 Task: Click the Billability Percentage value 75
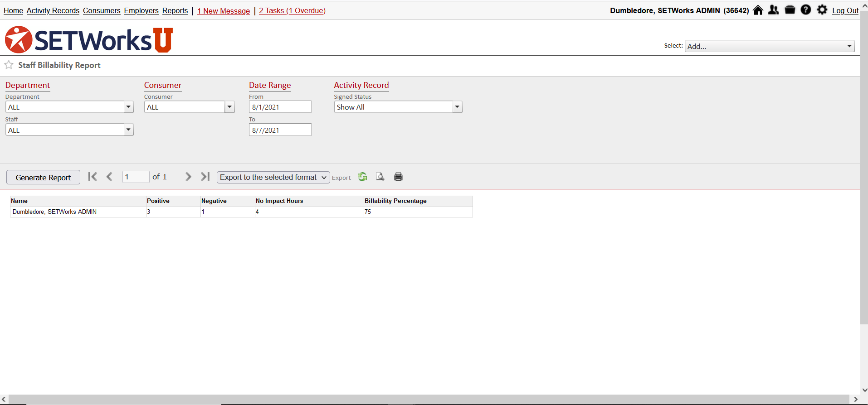tap(418, 212)
